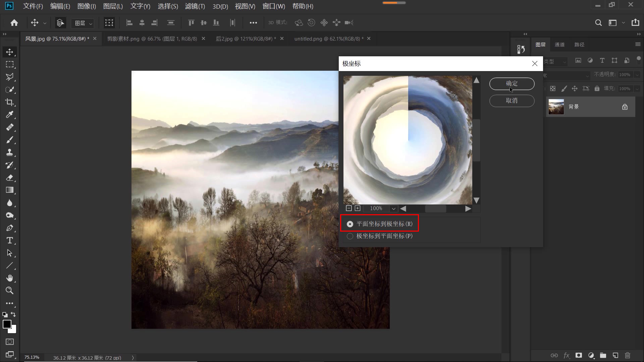
Task: Select the Zoom tool
Action: [9, 291]
